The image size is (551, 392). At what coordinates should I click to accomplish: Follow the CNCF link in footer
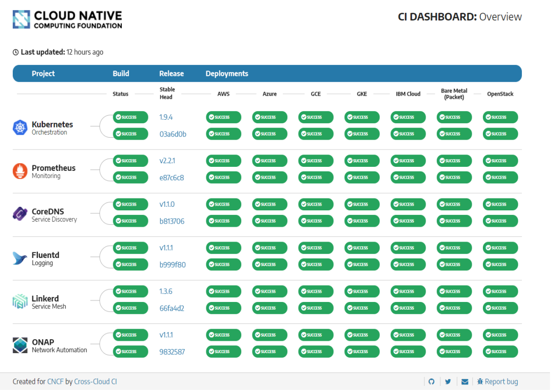point(55,381)
